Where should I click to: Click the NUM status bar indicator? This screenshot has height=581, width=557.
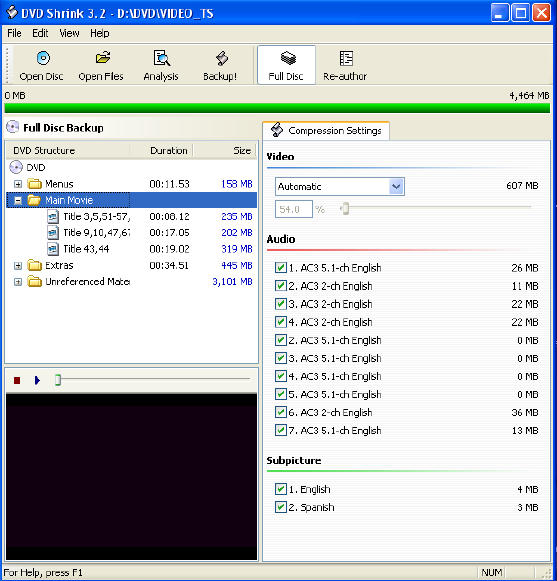[x=492, y=572]
